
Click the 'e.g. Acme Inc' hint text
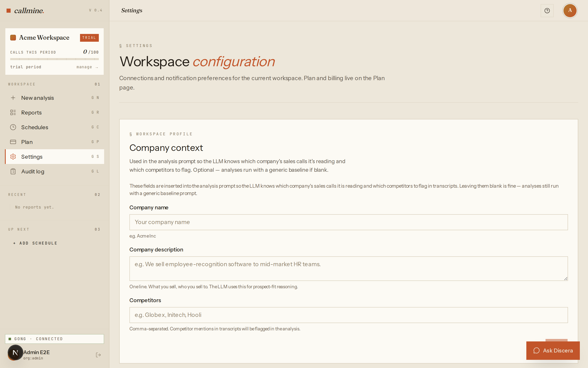click(x=143, y=236)
